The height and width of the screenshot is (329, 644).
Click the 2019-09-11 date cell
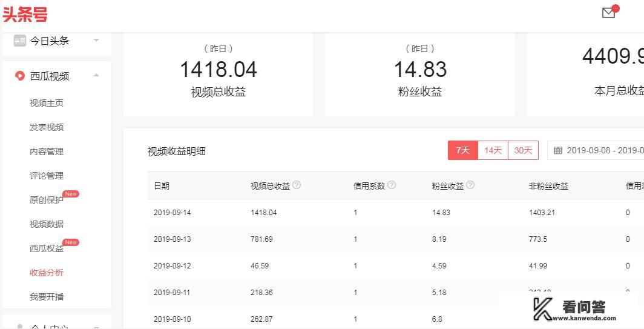coord(172,293)
